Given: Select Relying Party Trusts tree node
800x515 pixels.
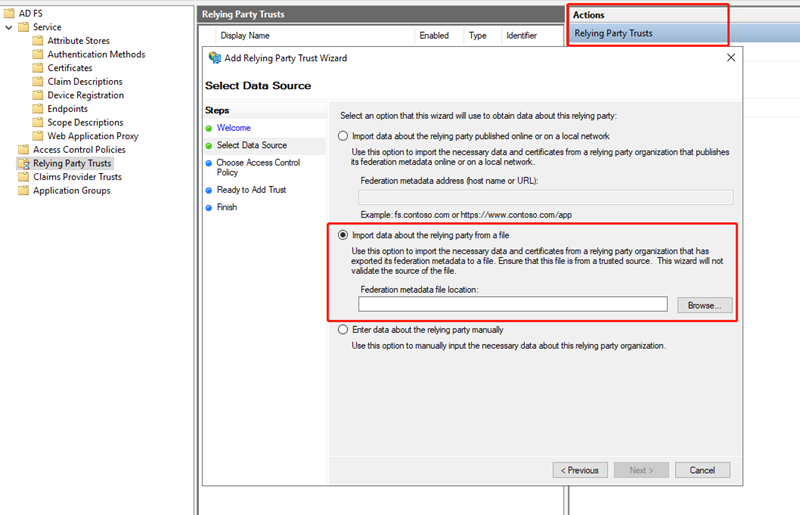Looking at the screenshot, I should coord(72,163).
